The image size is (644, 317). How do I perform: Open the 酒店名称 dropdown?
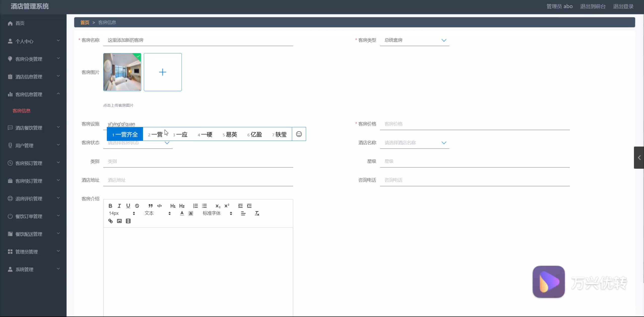(x=414, y=143)
